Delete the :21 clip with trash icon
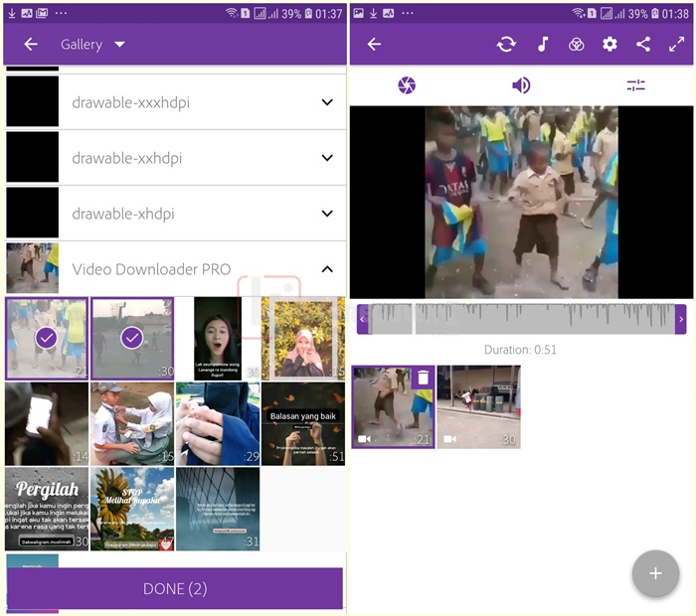The height and width of the screenshot is (616, 696). [x=423, y=378]
